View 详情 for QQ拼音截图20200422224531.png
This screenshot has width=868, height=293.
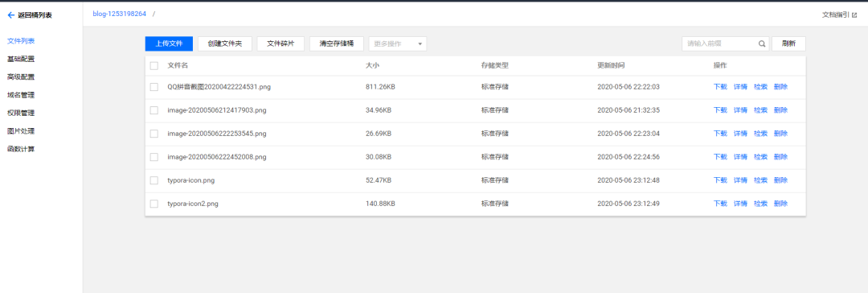[x=740, y=87]
